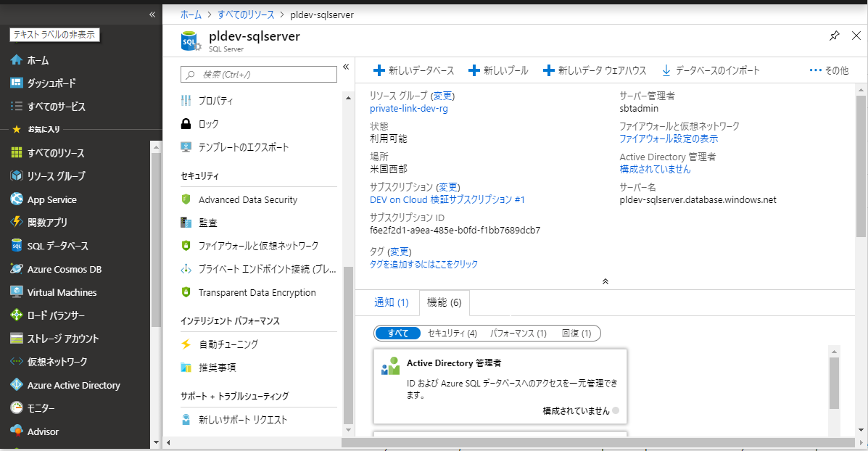Pin the pldev-sqlserver blade
Viewport: 868px width, 451px height.
click(834, 36)
